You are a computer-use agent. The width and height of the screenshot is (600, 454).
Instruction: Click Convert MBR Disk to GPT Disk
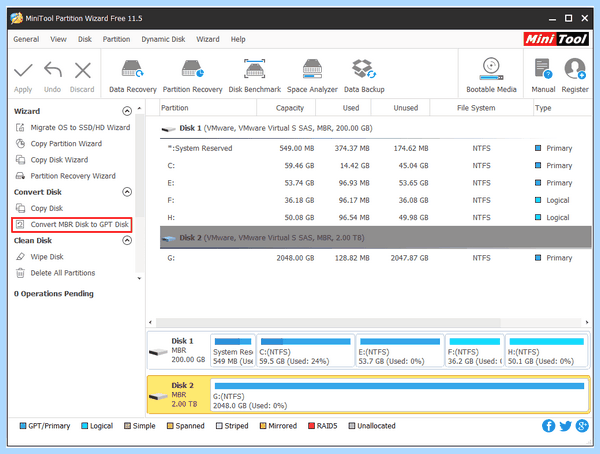pos(72,225)
